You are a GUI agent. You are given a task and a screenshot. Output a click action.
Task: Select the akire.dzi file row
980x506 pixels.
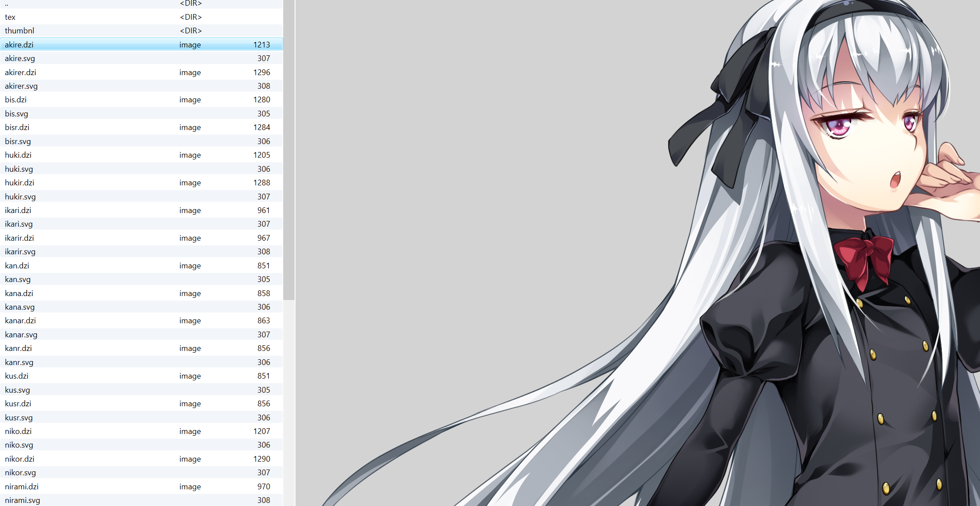19,44
